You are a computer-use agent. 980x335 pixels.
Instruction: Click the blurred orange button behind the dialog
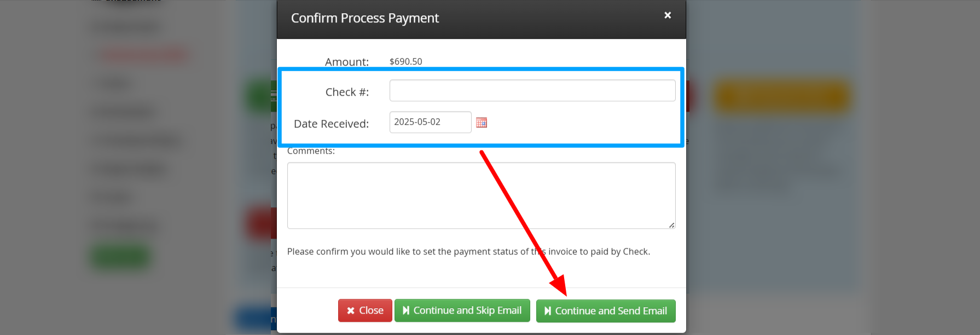(781, 97)
